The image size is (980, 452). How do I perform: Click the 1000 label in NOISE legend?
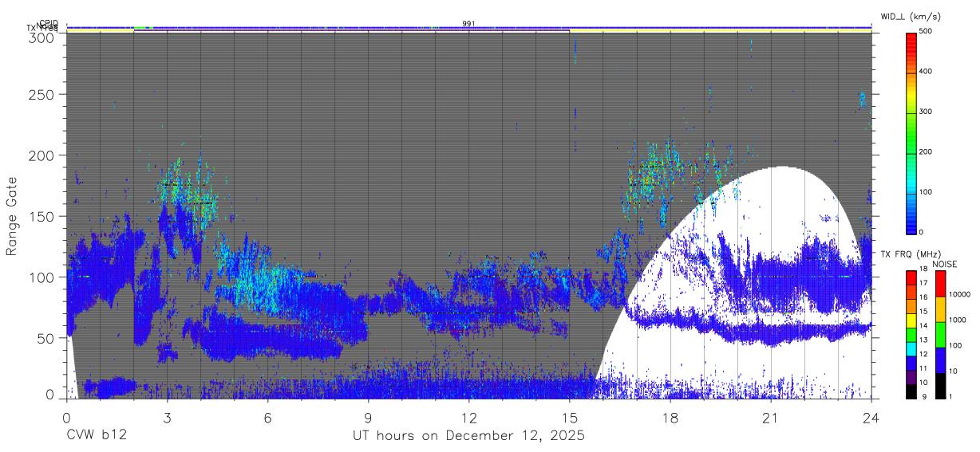click(958, 320)
